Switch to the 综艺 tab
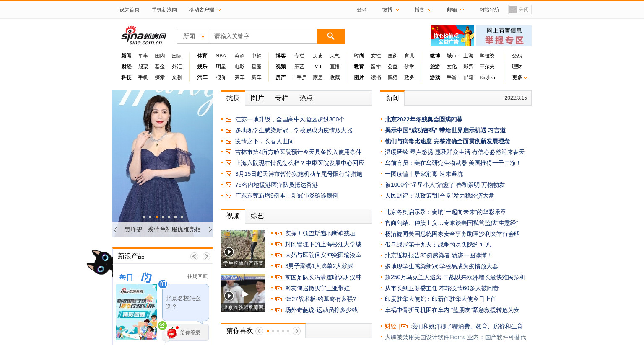 click(257, 216)
